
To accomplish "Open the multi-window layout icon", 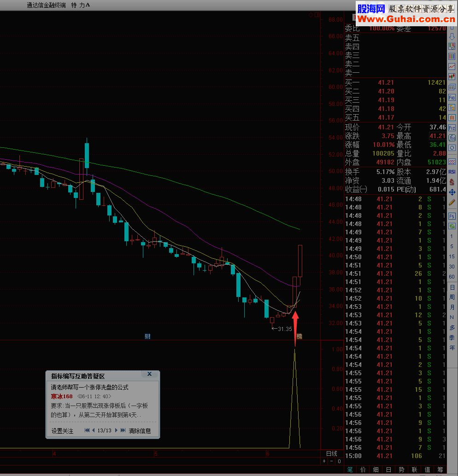I will pyautogui.click(x=452, y=87).
